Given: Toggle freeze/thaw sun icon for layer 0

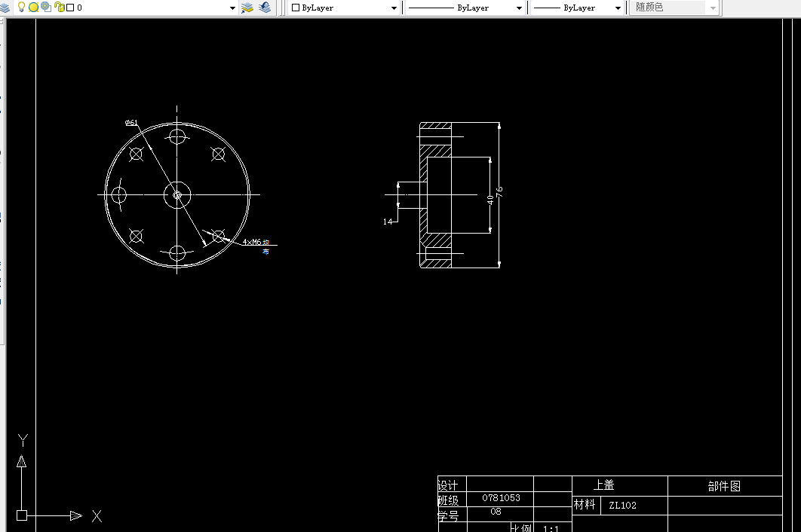Looking at the screenshot, I should coord(33,7).
